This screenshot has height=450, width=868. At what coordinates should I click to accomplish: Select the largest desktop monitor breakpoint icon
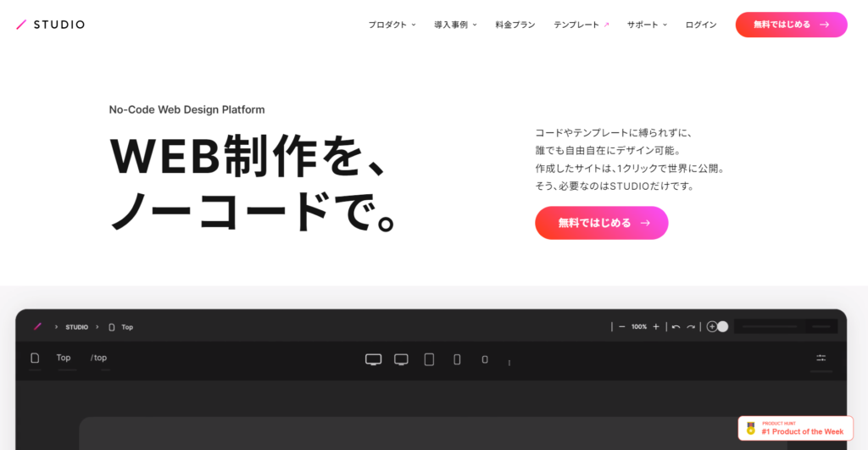click(374, 360)
